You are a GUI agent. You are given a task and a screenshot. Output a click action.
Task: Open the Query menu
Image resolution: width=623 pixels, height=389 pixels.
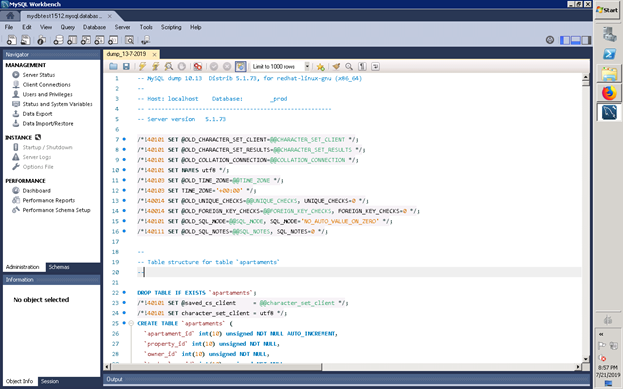68,27
